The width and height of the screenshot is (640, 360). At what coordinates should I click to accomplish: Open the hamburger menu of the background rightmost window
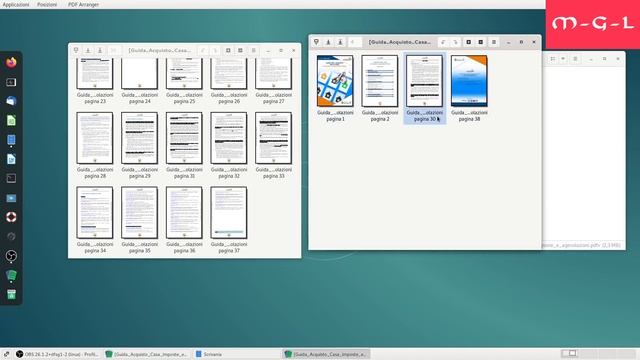coord(575,59)
